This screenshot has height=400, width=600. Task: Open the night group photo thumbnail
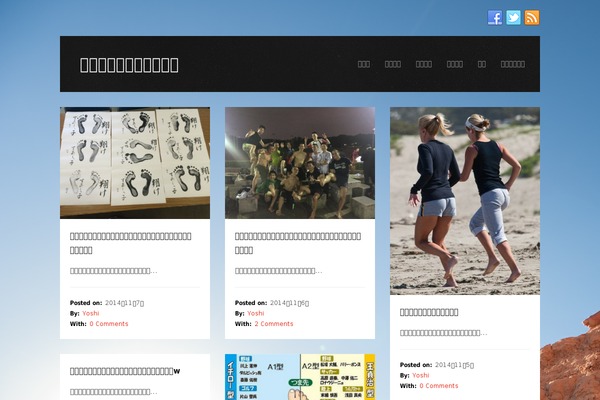300,163
